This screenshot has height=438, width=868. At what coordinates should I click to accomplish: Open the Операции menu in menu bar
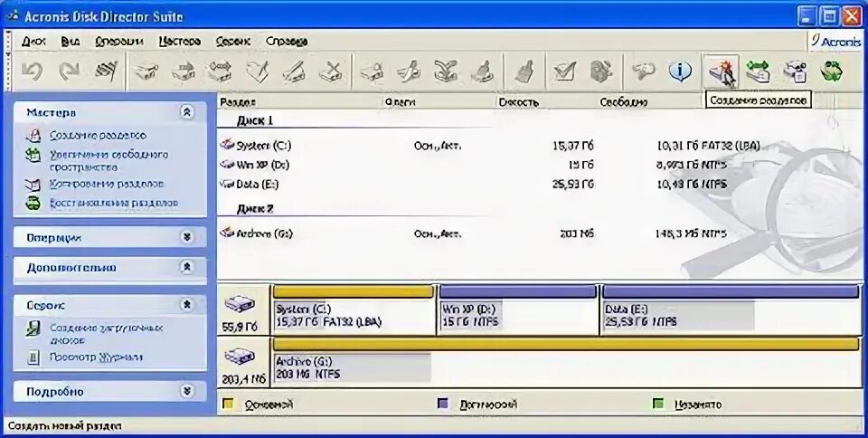click(x=119, y=42)
